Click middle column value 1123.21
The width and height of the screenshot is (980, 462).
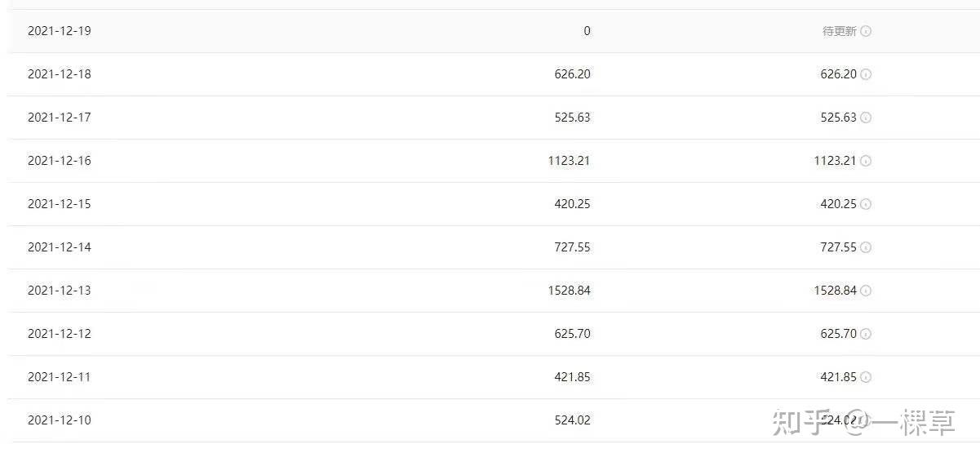(570, 161)
